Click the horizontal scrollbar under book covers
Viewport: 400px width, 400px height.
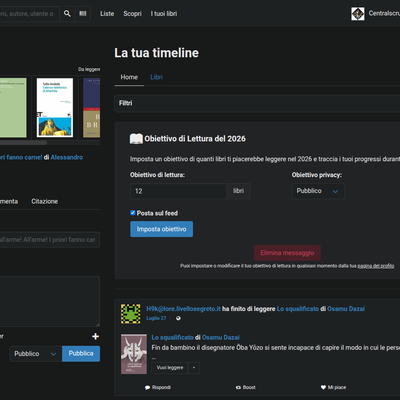click(x=23, y=143)
